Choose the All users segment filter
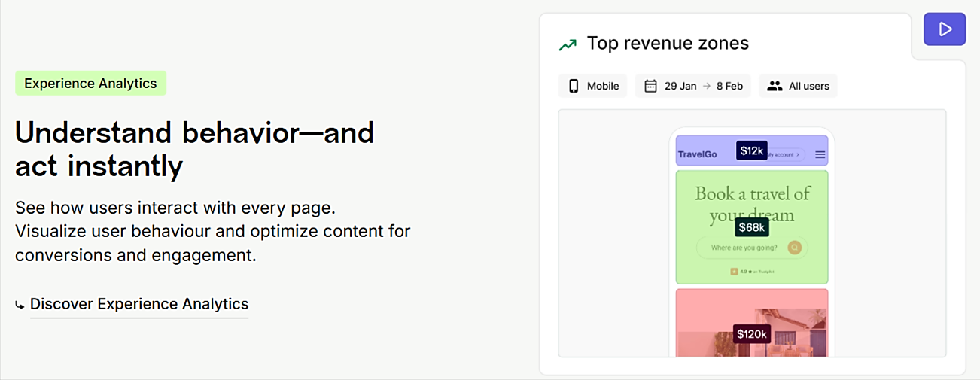Viewport: 980px width, 380px height. tap(798, 86)
